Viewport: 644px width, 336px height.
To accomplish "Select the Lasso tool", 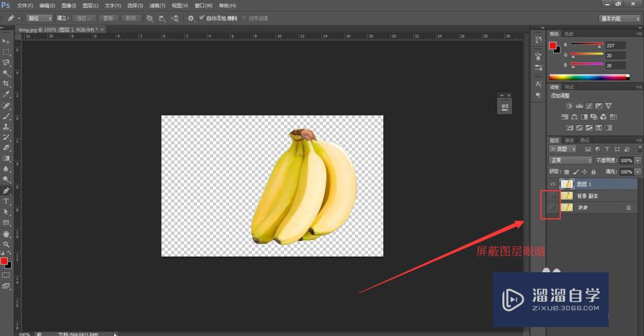I will (6, 63).
